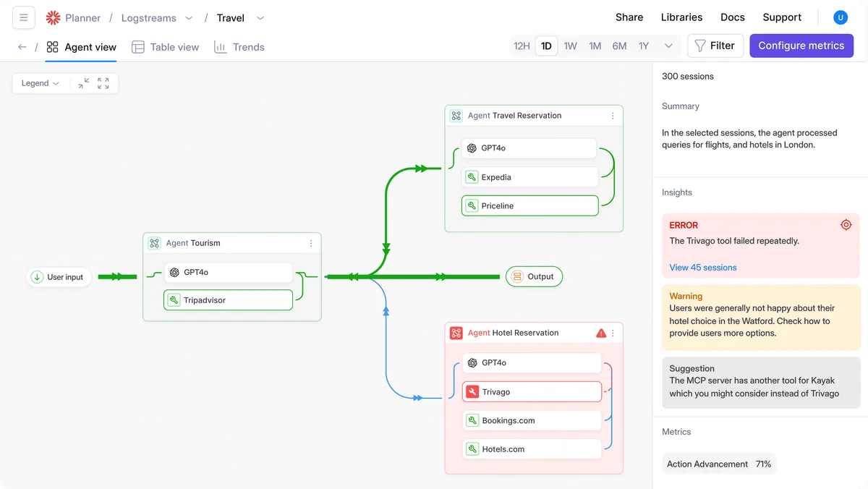868x489 pixels.
Task: Open the hamburger menu top-left
Action: (23, 17)
